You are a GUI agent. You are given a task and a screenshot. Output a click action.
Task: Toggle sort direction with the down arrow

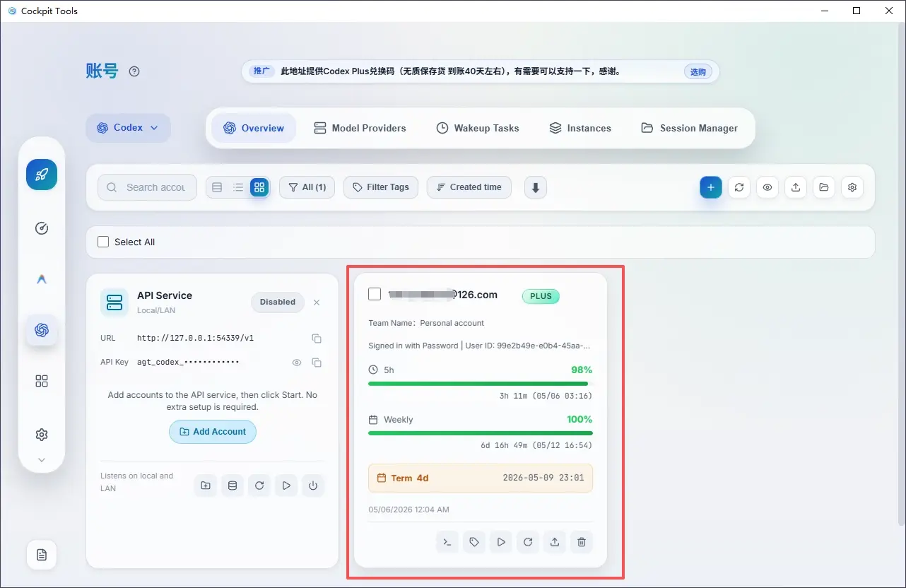click(x=536, y=187)
